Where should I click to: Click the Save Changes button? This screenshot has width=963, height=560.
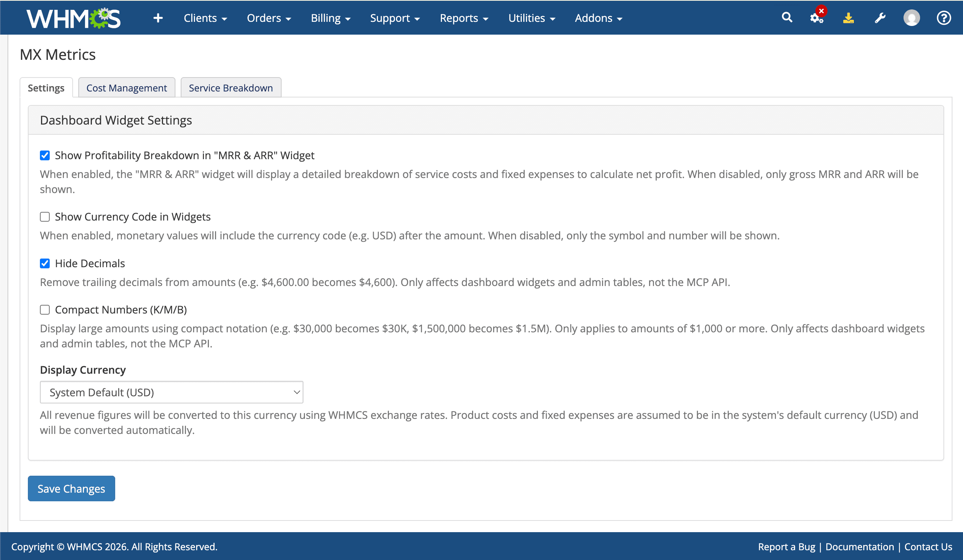[72, 488]
